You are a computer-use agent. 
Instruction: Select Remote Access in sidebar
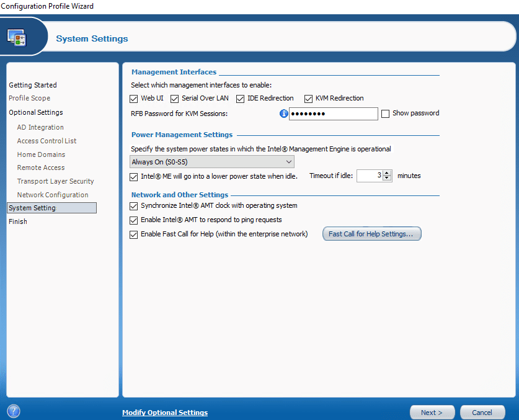click(x=41, y=168)
